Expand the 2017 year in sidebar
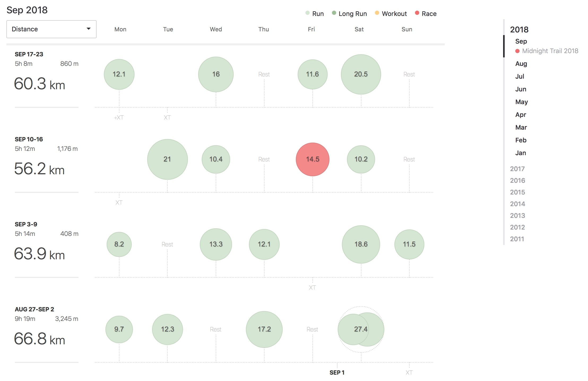Viewport: 588px width, 381px height. click(517, 169)
